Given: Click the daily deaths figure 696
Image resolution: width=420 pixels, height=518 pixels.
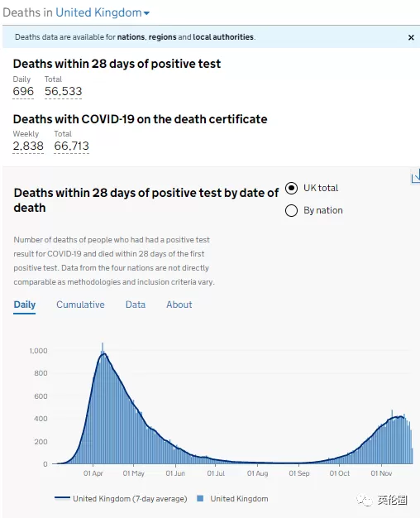Looking at the screenshot, I should coord(23,91).
